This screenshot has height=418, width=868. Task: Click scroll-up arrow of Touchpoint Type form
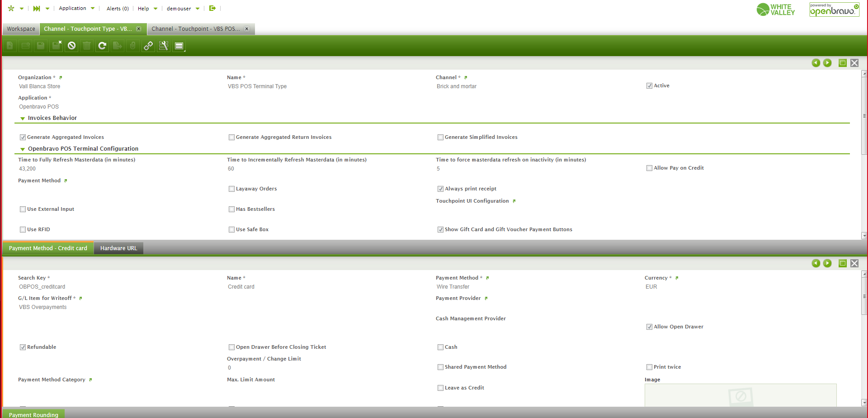tap(864, 73)
